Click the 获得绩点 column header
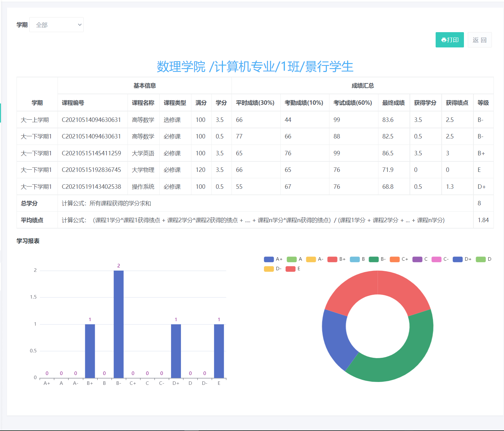This screenshot has height=431, width=504. [457, 103]
